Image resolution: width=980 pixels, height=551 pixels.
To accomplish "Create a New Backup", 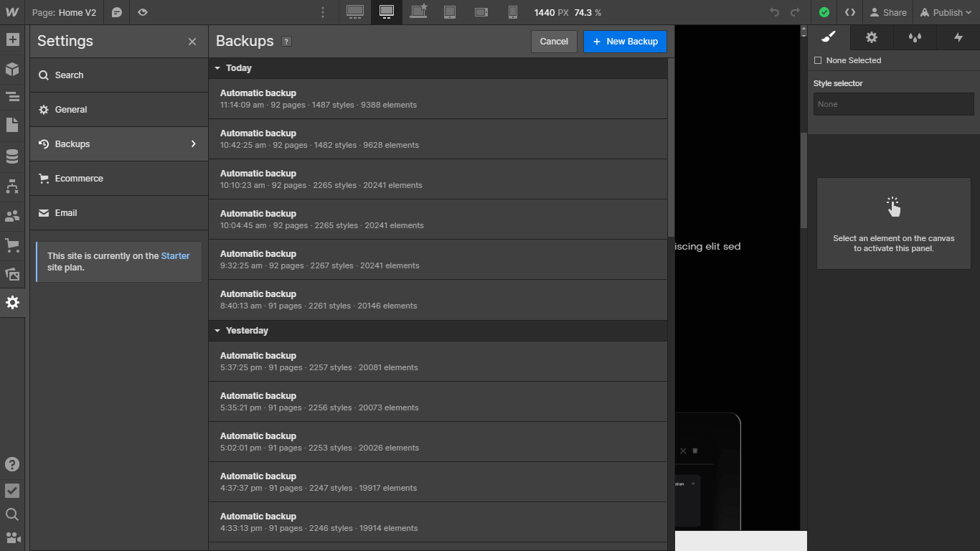I will (x=625, y=41).
